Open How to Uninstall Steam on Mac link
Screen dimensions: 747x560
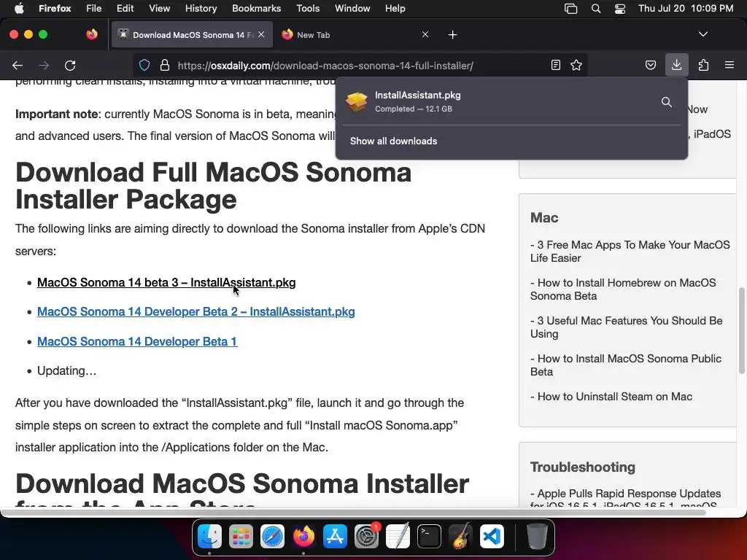click(x=611, y=396)
